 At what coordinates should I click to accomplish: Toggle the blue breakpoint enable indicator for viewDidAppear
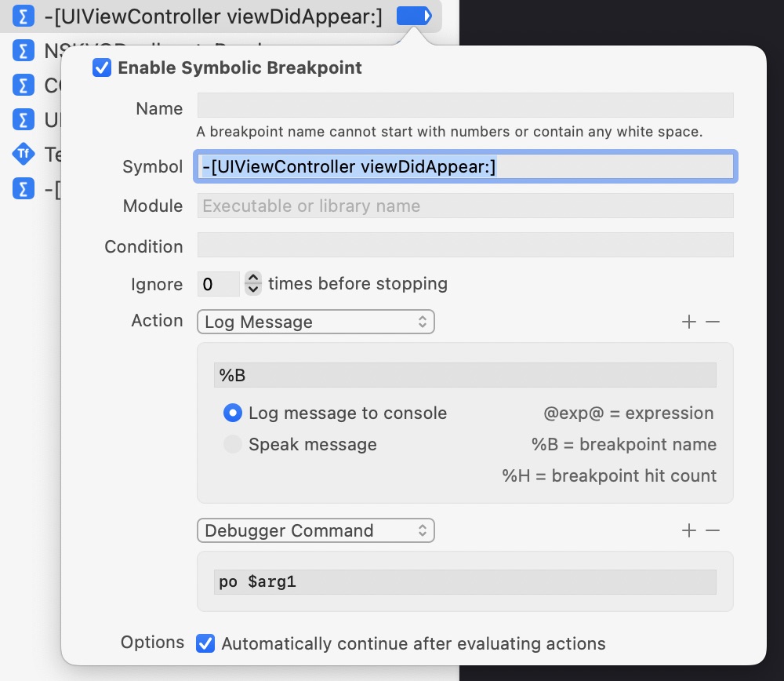[x=414, y=16]
